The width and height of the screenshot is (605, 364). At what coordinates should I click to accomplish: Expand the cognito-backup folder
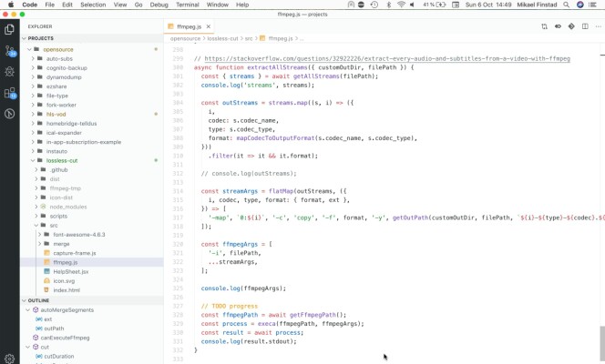[33, 67]
